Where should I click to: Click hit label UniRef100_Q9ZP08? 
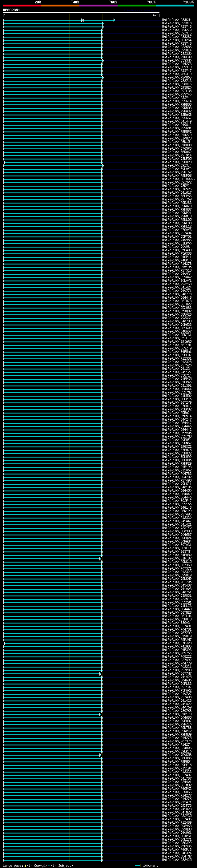tap(176, 670)
